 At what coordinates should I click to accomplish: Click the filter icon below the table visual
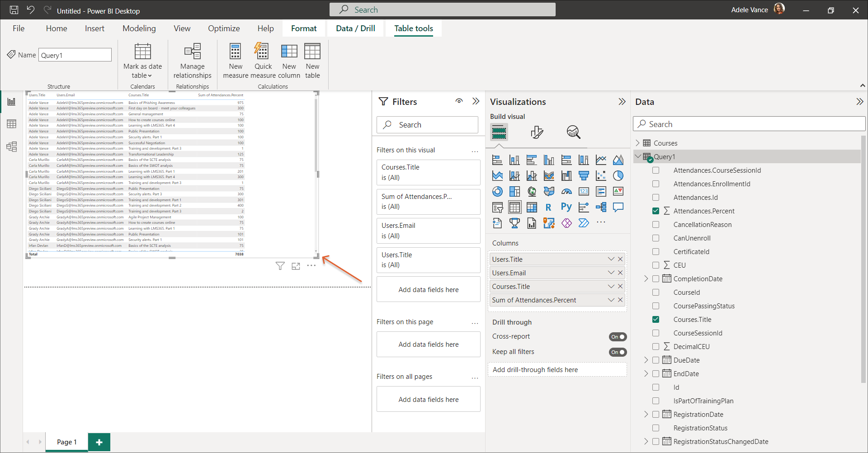pos(280,266)
